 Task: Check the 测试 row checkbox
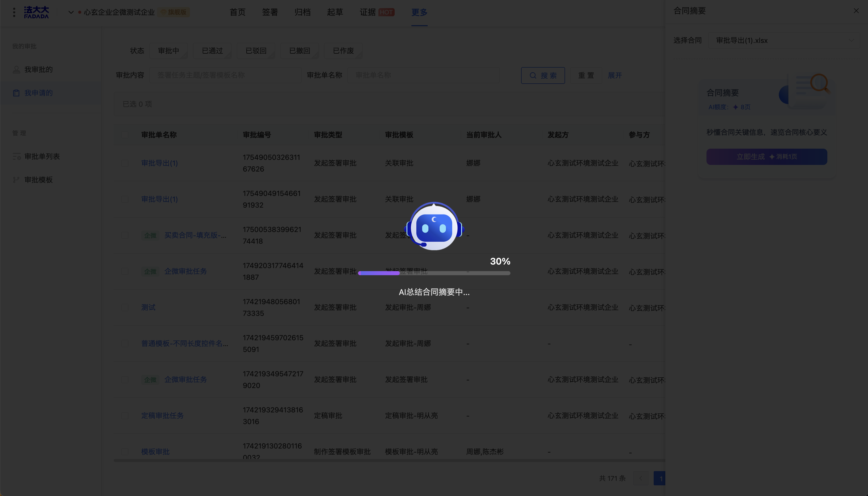[x=125, y=308]
